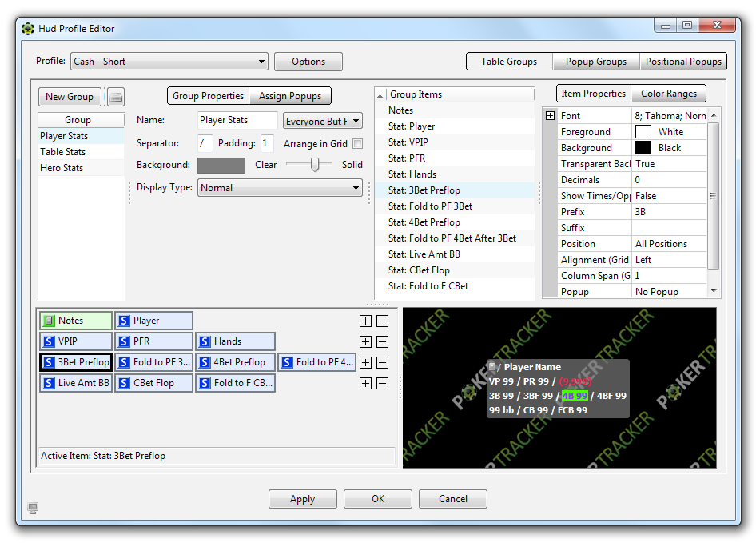Open the Display Type dropdown
The height and width of the screenshot is (543, 756).
click(280, 188)
